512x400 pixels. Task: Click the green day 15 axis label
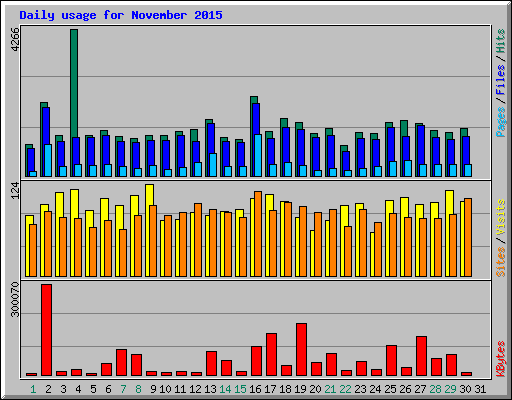pos(240,389)
